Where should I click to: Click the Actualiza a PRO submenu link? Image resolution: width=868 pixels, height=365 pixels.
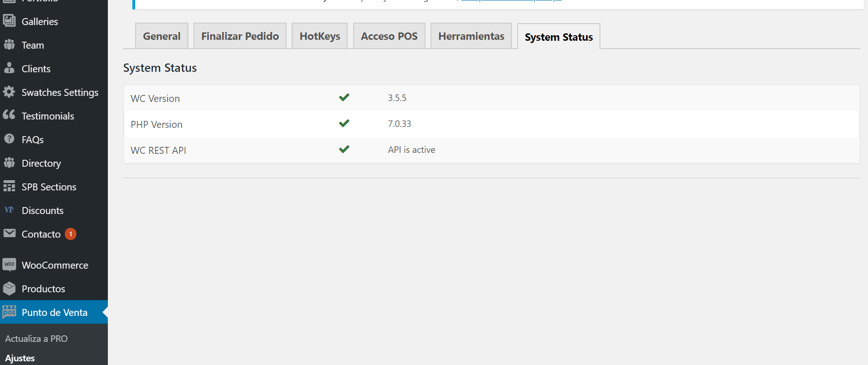tap(36, 339)
